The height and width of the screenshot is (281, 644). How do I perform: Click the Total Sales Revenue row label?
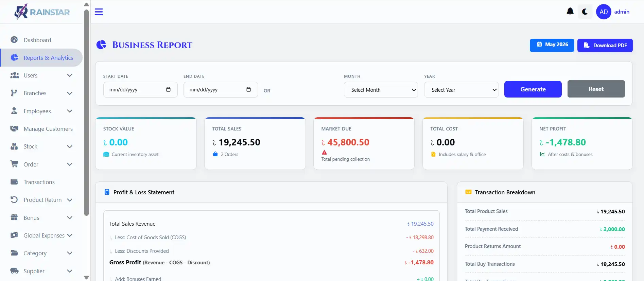coord(132,224)
